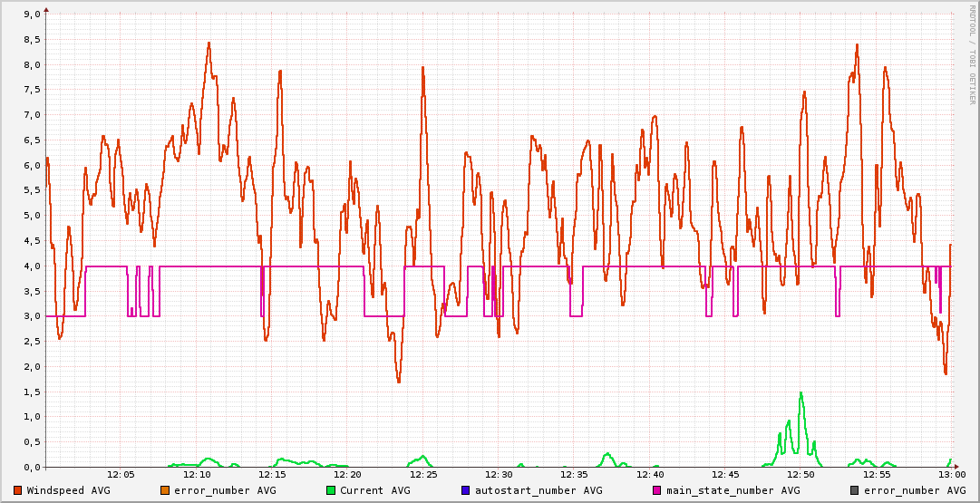
Task: Click the orange error_number legend swatch
Action: click(x=164, y=490)
